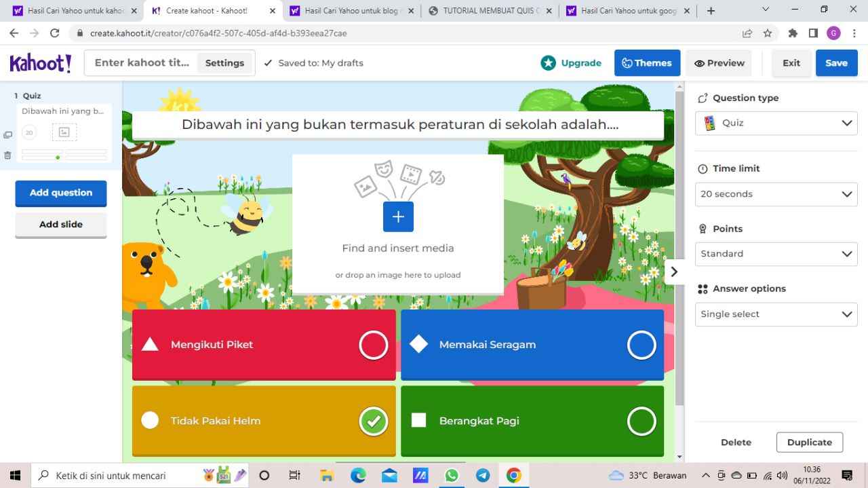Click Add slide in the sidebar
The width and height of the screenshot is (868, 488).
click(x=61, y=225)
